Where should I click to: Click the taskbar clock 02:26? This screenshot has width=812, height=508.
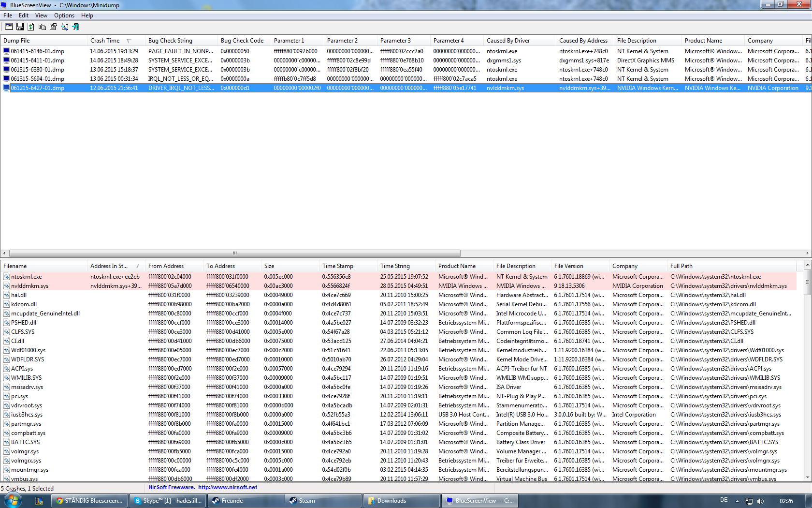786,501
